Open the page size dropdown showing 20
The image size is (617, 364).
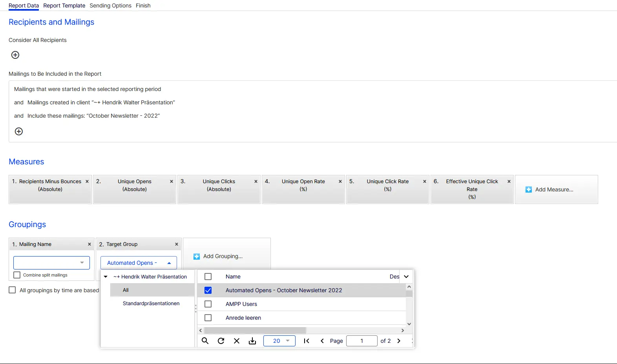pos(279,341)
